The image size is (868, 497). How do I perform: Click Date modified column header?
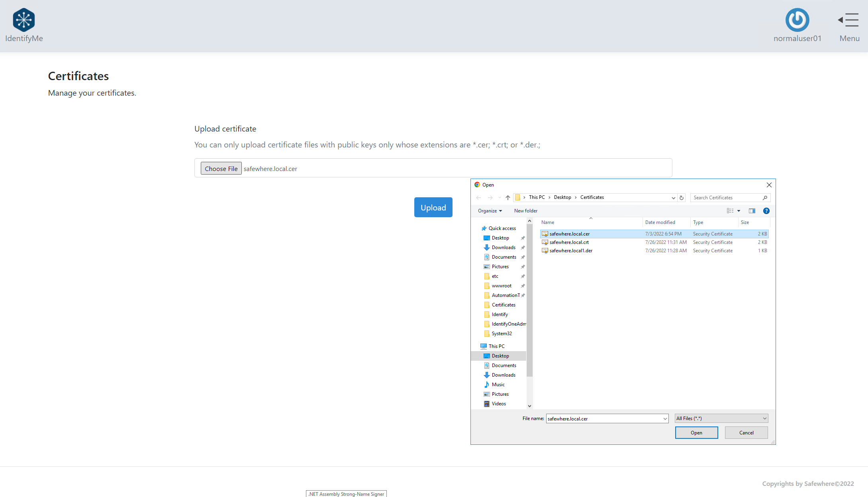click(660, 222)
